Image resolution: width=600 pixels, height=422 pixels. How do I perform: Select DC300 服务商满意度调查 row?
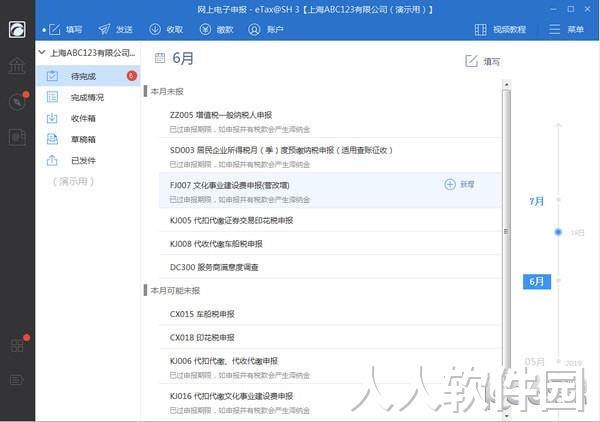330,267
